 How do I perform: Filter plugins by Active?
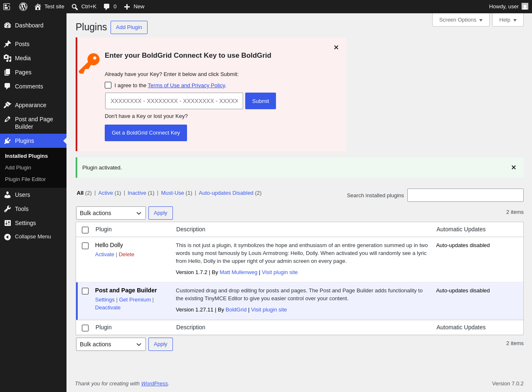click(x=106, y=193)
